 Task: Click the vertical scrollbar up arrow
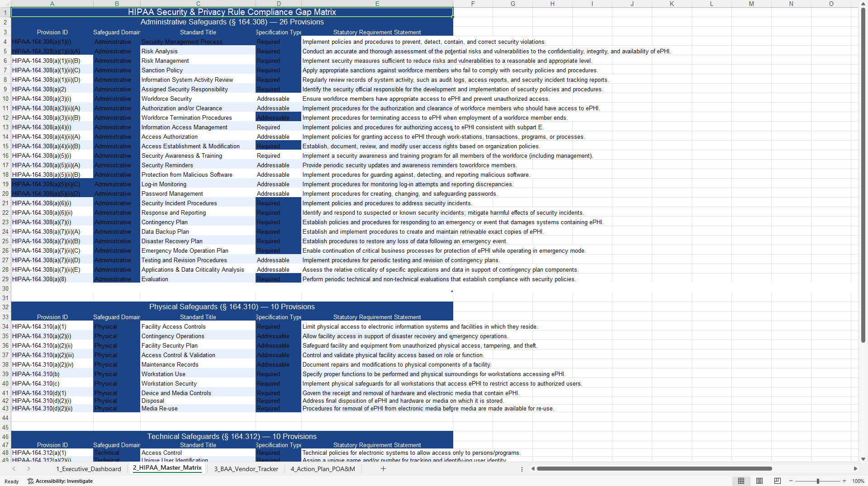point(863,4)
